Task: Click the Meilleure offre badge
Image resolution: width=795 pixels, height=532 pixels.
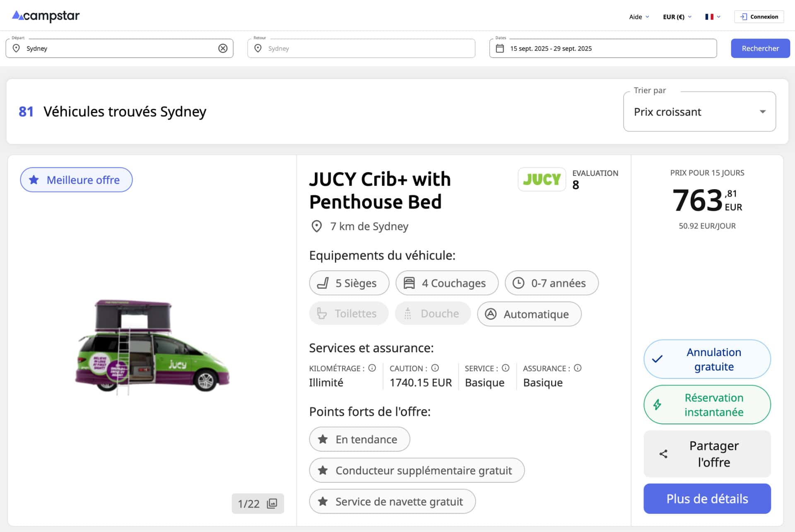Action: 76,180
